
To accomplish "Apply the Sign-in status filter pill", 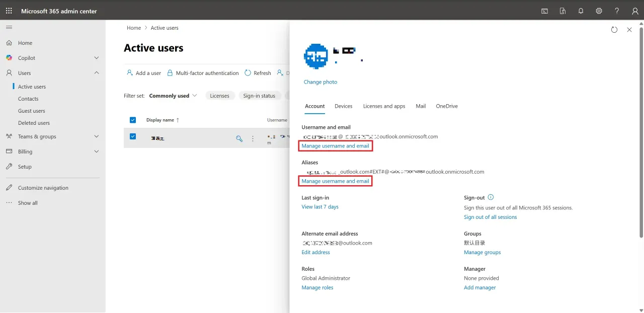I will click(x=259, y=96).
